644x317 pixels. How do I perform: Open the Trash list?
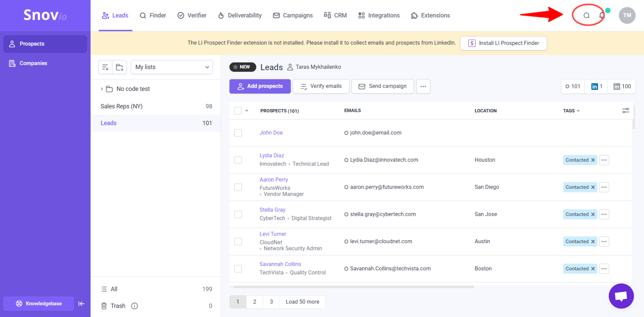(x=156, y=306)
